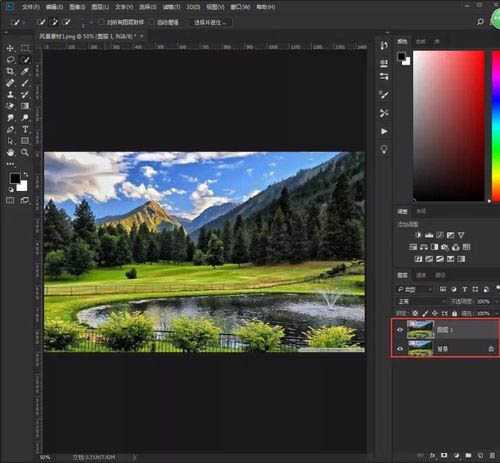The image size is (500, 463).
Task: Click the 选择并遮住 button
Action: click(211, 22)
